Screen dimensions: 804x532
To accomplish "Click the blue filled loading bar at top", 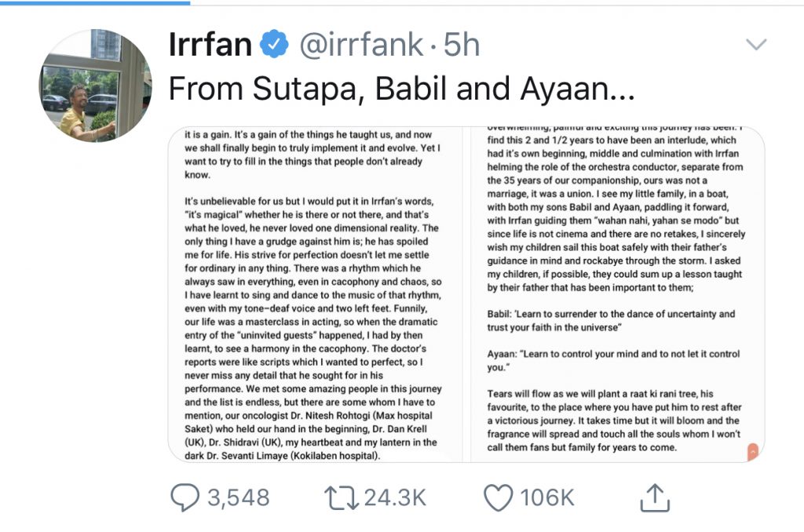I will 94,2.
